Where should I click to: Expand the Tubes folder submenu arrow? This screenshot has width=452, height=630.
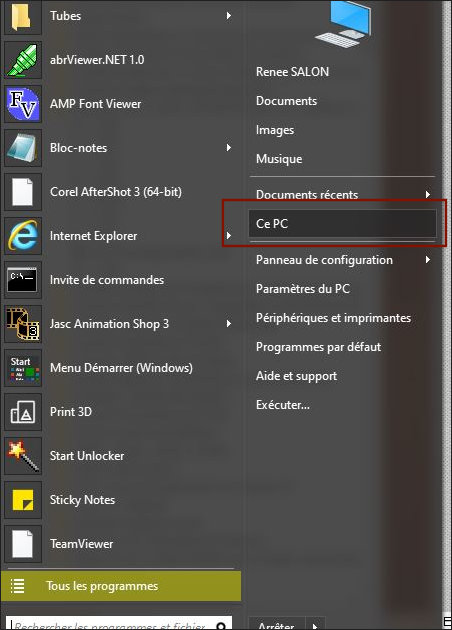click(x=229, y=16)
